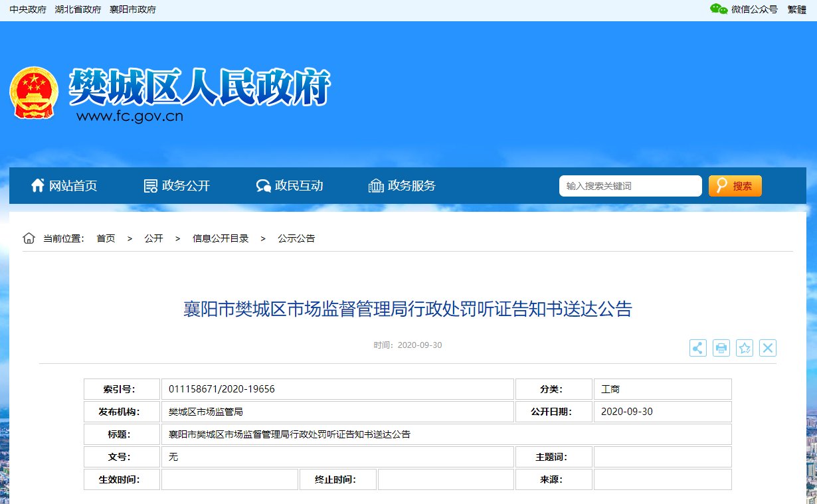817x504 pixels.
Task: Switch to the 网站首页 tab
Action: click(x=73, y=185)
